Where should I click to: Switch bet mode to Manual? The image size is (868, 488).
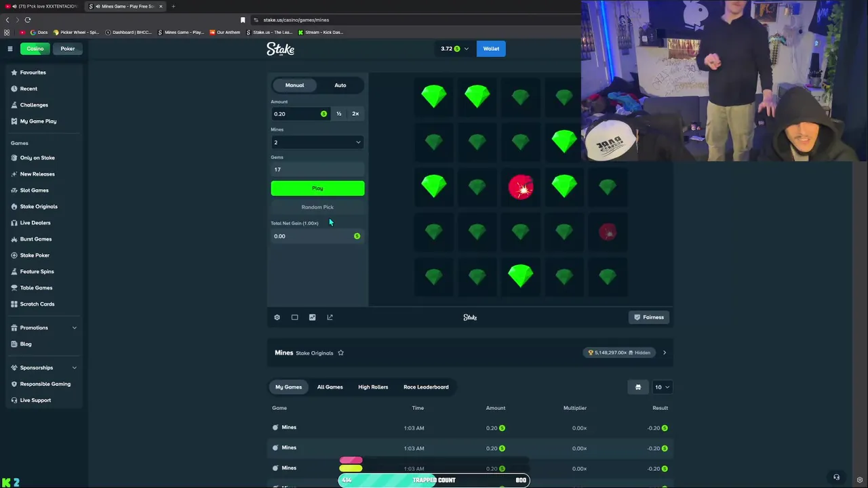pos(294,85)
